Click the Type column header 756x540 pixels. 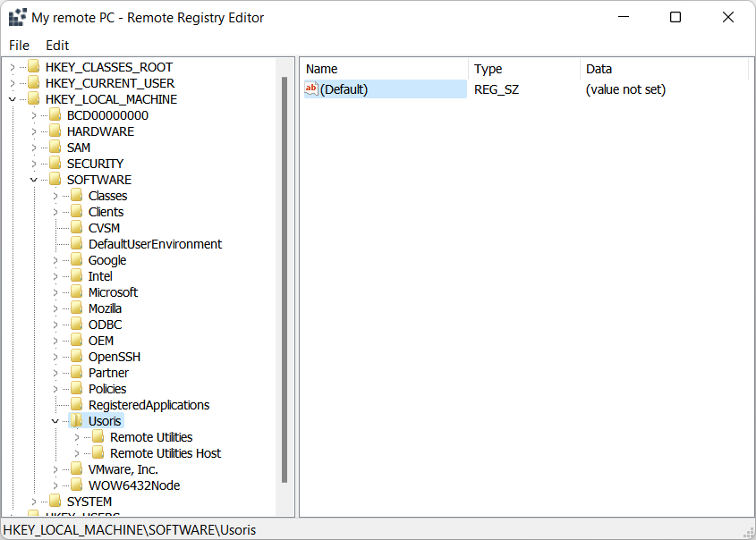pyautogui.click(x=524, y=69)
